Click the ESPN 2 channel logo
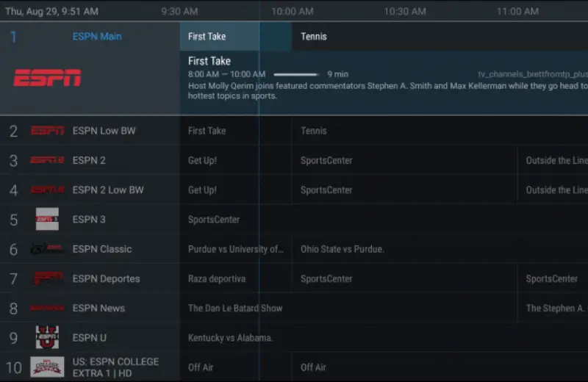588x382 pixels. (47, 160)
